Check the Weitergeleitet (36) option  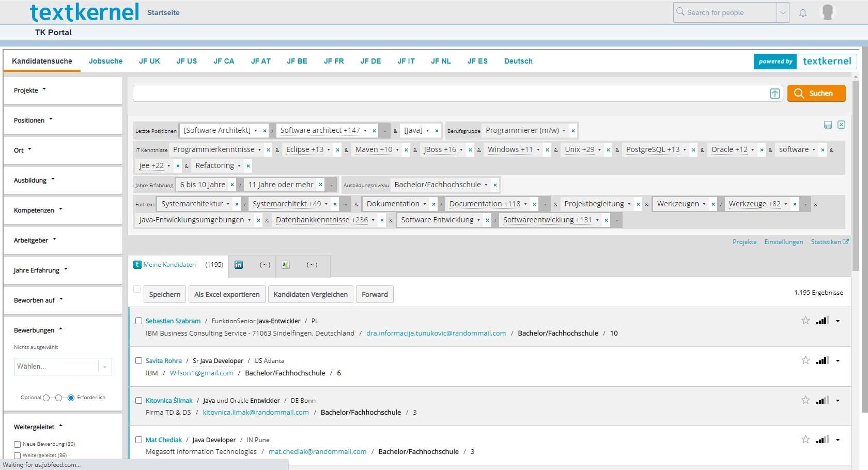(18, 456)
